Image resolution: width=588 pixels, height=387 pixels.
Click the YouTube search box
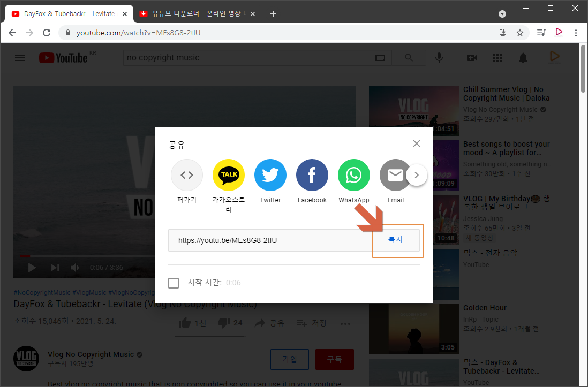tap(247, 58)
